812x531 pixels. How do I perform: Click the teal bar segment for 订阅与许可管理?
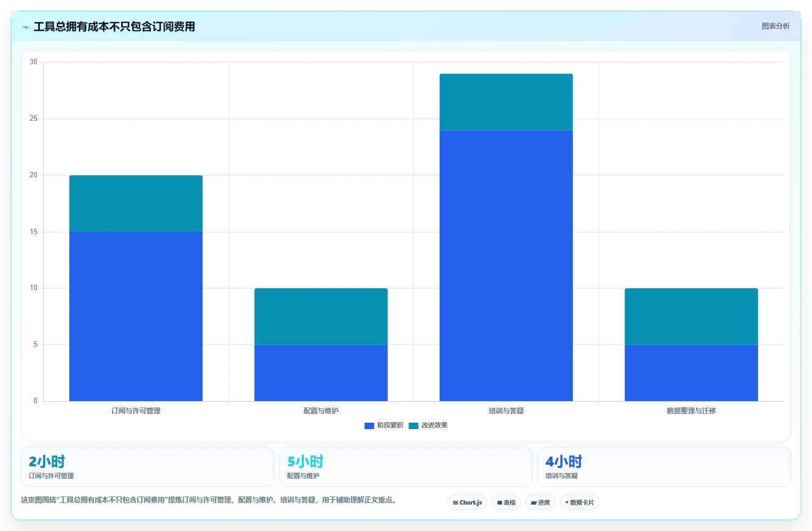pos(136,204)
